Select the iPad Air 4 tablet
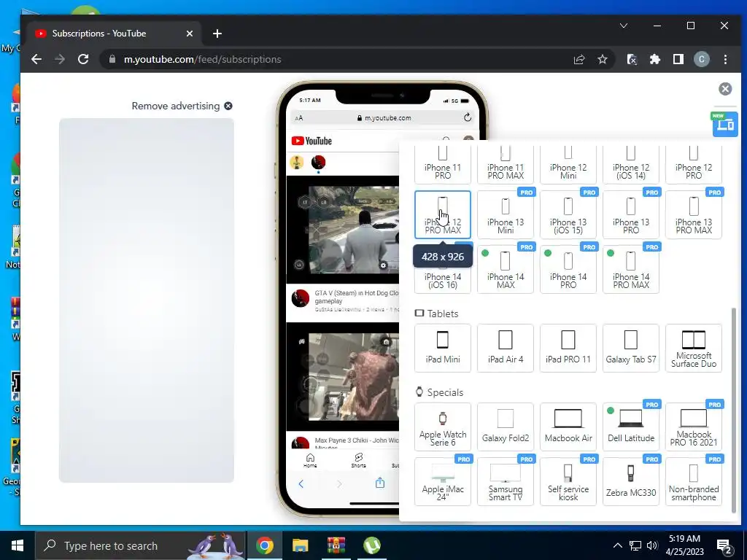 506,348
